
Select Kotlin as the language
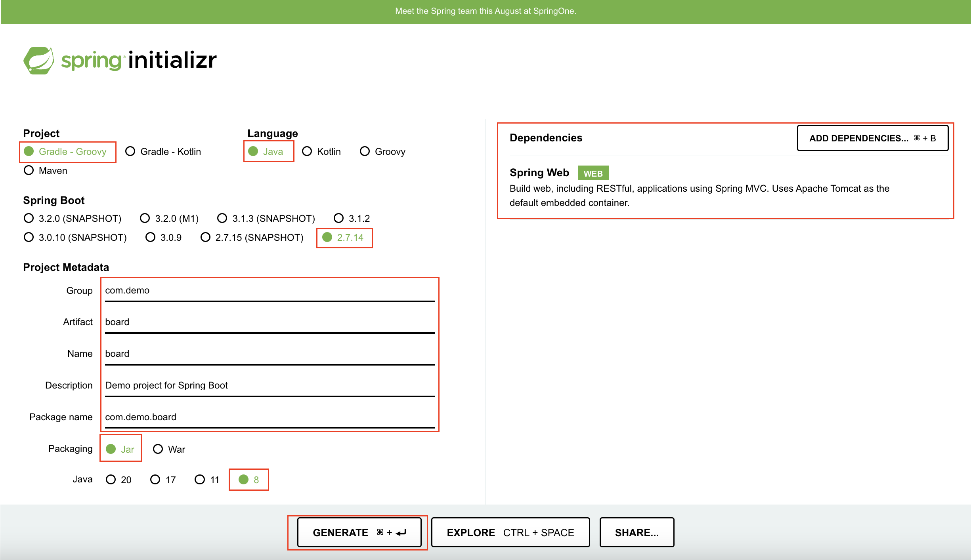click(x=307, y=152)
